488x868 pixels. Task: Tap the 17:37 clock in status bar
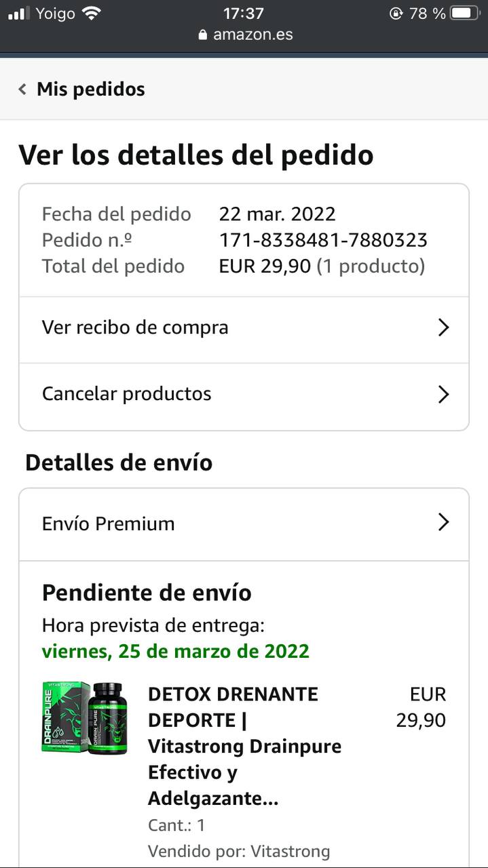[x=244, y=13]
